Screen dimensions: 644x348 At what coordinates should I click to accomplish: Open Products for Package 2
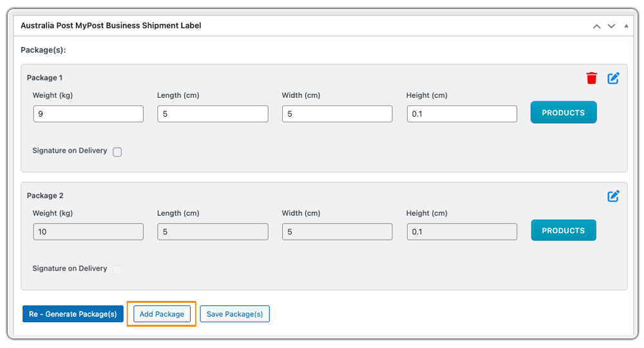[563, 230]
